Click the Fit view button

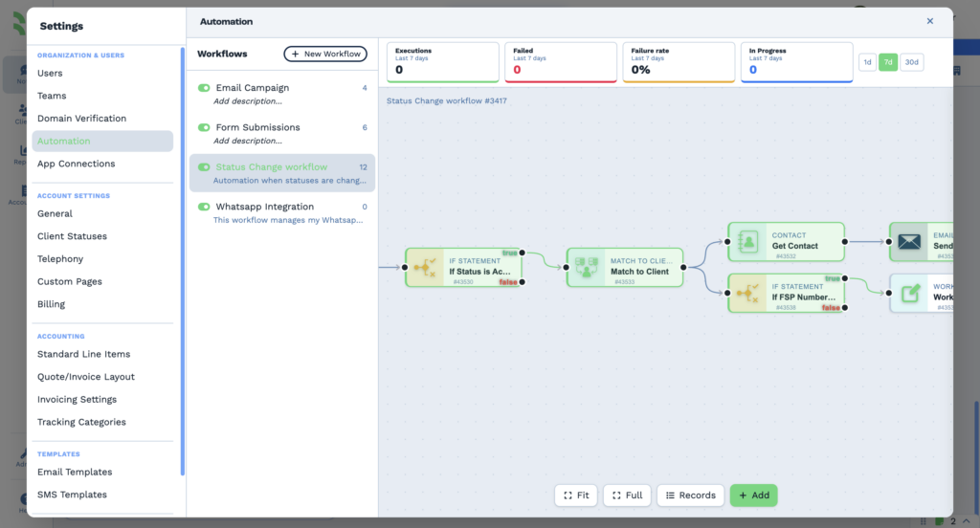click(x=575, y=495)
